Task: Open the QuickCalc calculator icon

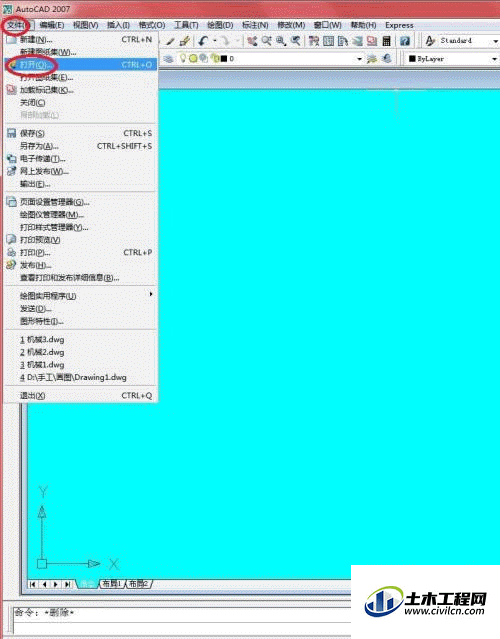Action: [x=386, y=41]
